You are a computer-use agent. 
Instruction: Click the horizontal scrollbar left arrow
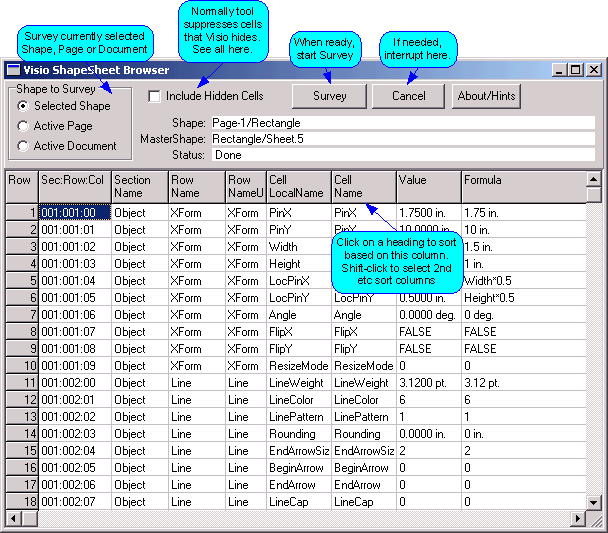click(14, 519)
